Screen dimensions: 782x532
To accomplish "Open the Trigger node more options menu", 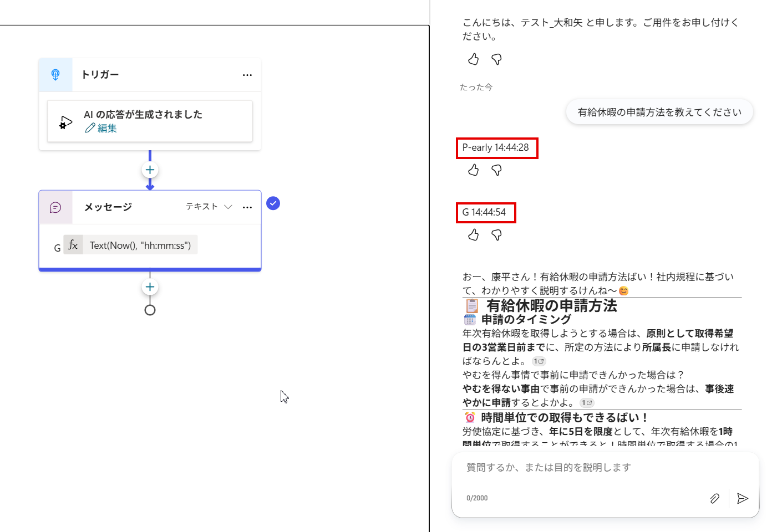I will click(247, 75).
